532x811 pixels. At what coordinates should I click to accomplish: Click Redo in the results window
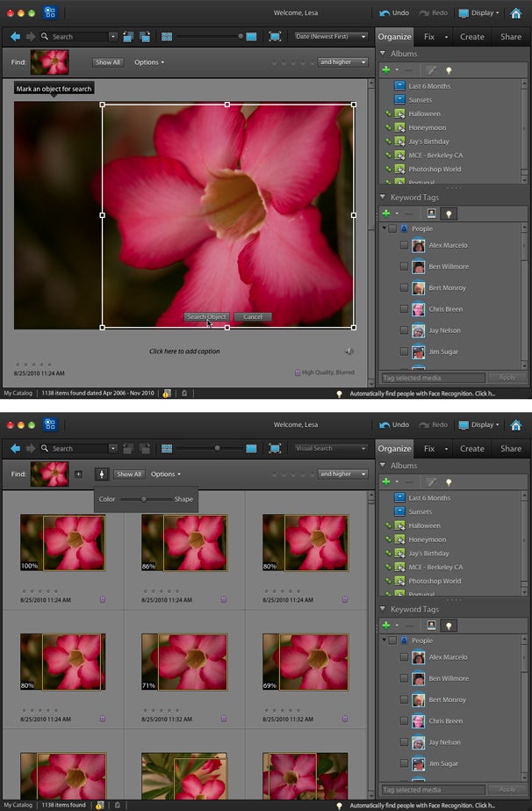tap(434, 424)
